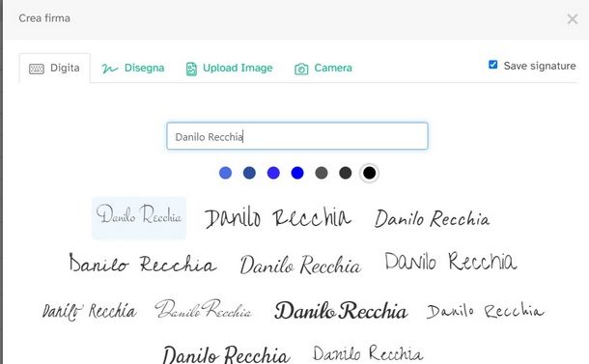
Task: Pick the medium gray color swatch
Action: (x=322, y=173)
